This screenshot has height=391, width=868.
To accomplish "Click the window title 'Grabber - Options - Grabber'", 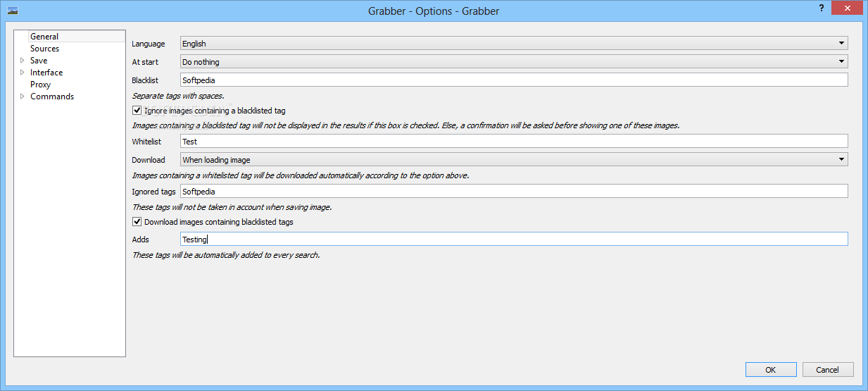I will (434, 11).
